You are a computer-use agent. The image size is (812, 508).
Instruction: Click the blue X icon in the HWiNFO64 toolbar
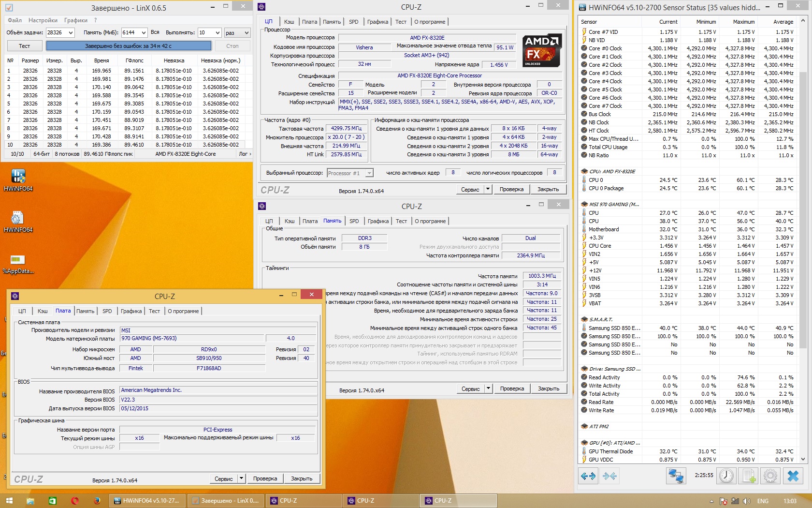point(793,476)
